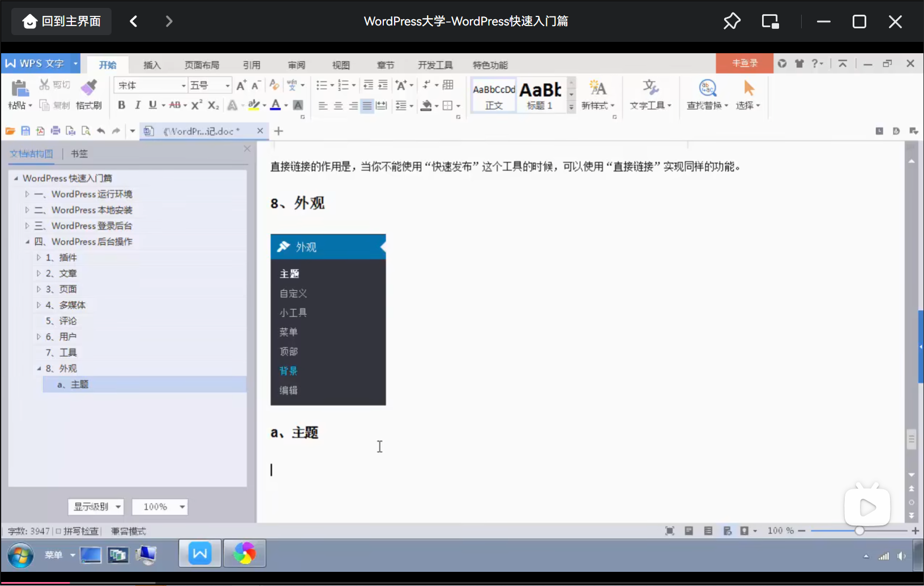
Task: Click numbered list icon
Action: pyautogui.click(x=343, y=85)
